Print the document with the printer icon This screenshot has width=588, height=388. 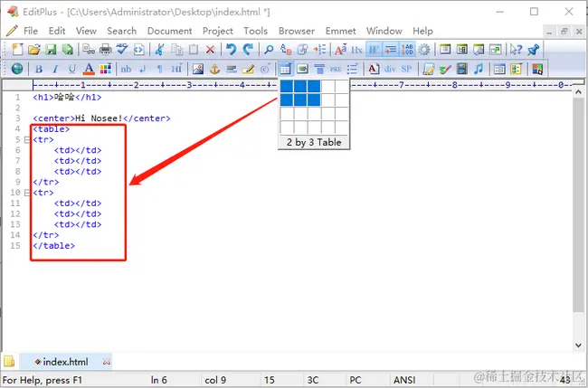(x=105, y=49)
